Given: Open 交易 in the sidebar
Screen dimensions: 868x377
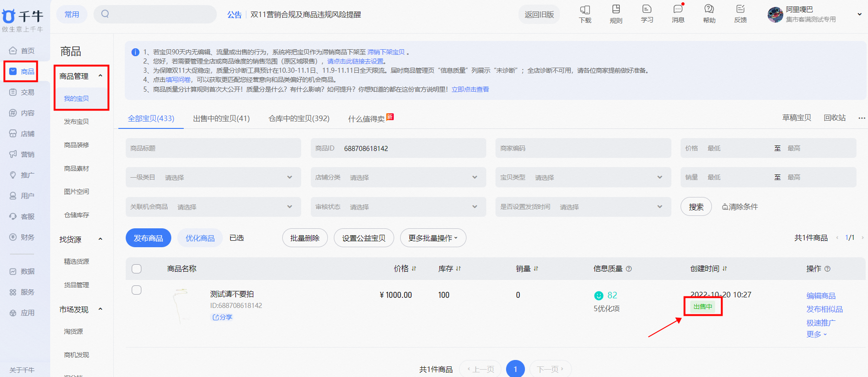Looking at the screenshot, I should pyautogui.click(x=22, y=92).
